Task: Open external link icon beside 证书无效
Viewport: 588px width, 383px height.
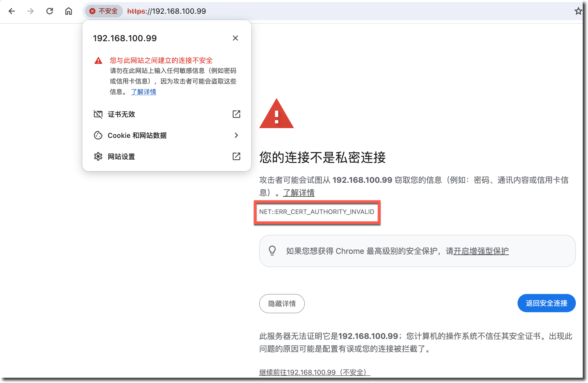Action: (236, 114)
